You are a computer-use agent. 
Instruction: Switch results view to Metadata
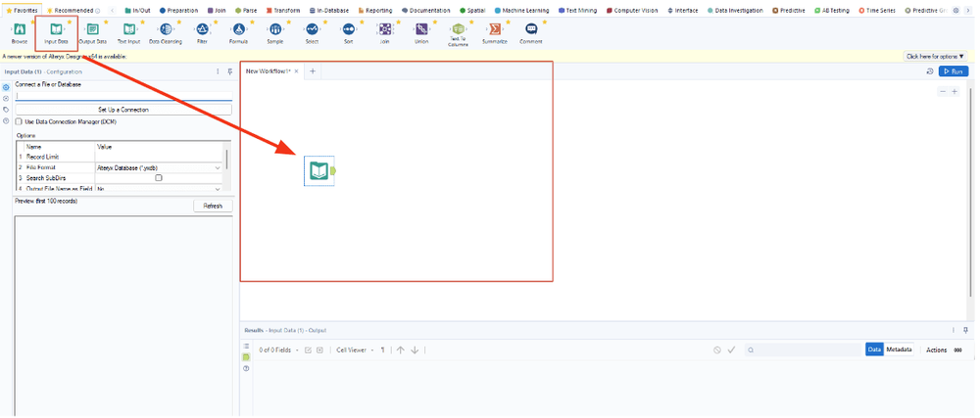click(900, 349)
